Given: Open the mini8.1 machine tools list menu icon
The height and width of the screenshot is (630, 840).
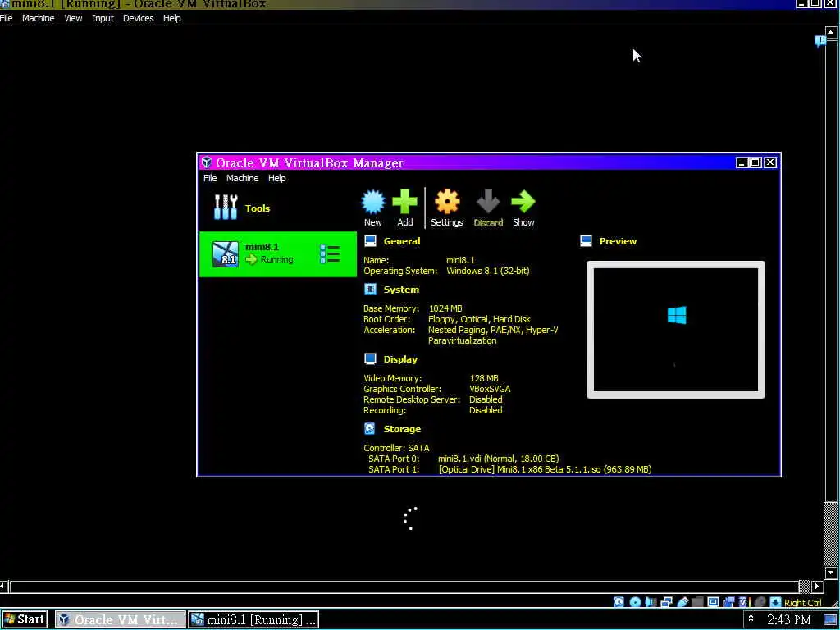Looking at the screenshot, I should point(330,254).
